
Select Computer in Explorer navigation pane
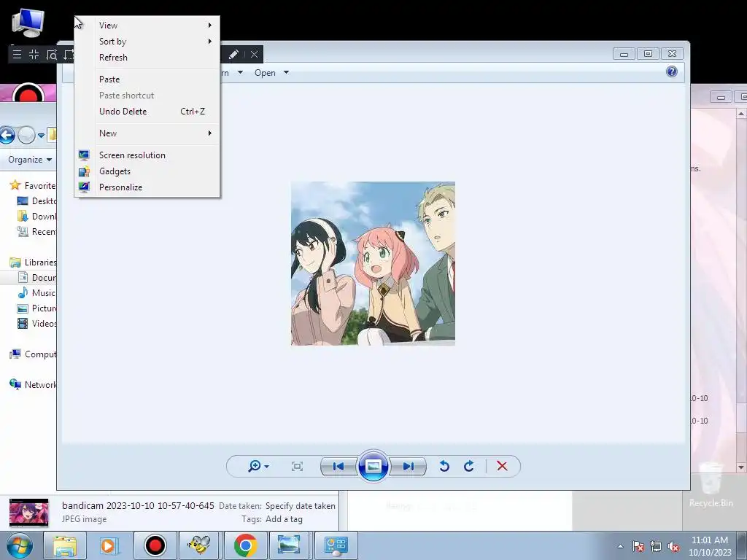click(x=34, y=354)
